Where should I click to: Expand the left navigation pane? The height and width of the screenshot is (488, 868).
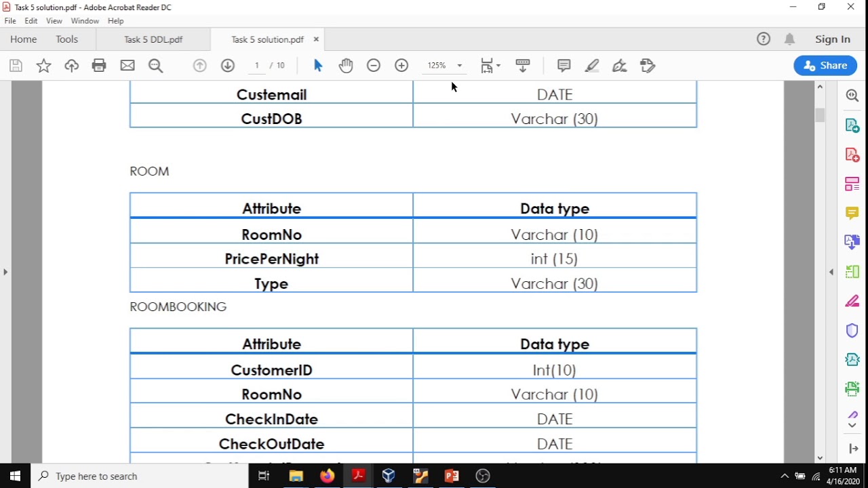[5, 272]
